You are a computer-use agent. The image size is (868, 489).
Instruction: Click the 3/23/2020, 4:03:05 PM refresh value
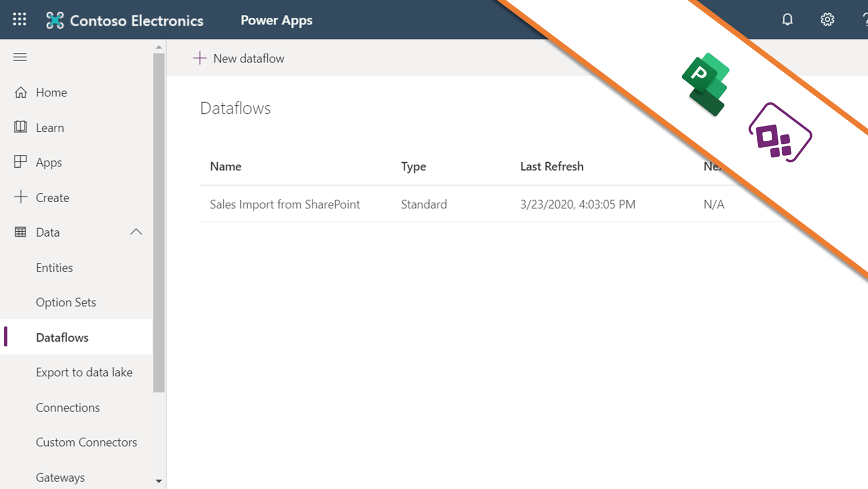(x=577, y=204)
